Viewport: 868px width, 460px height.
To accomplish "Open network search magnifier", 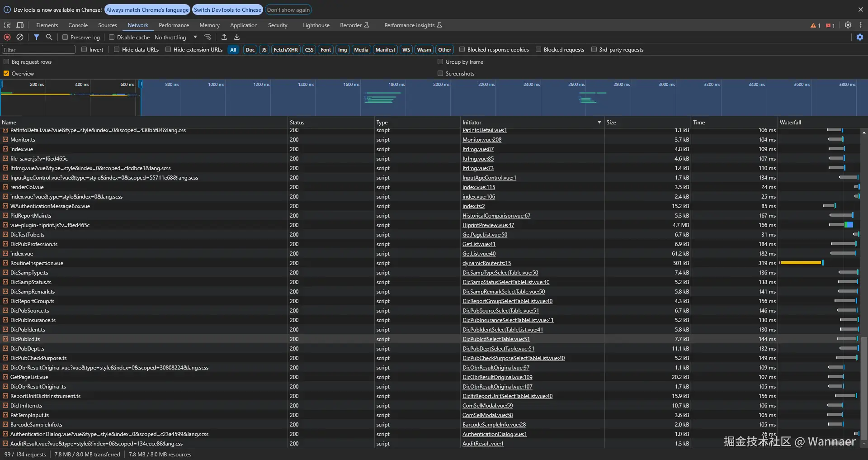I will [49, 37].
